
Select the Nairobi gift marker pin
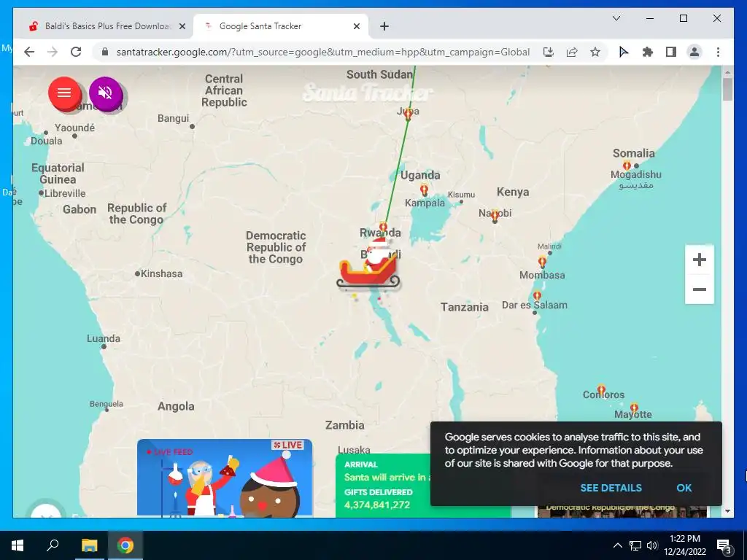[x=495, y=216]
